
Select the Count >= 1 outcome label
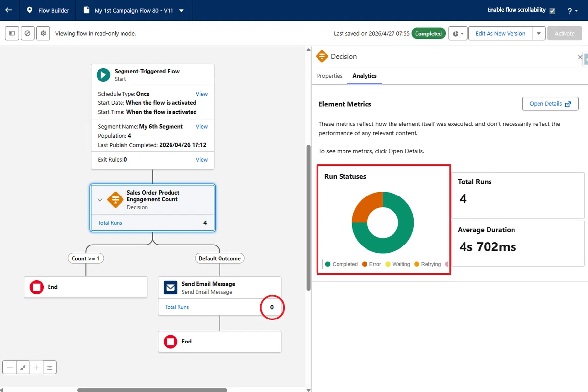tap(86, 258)
